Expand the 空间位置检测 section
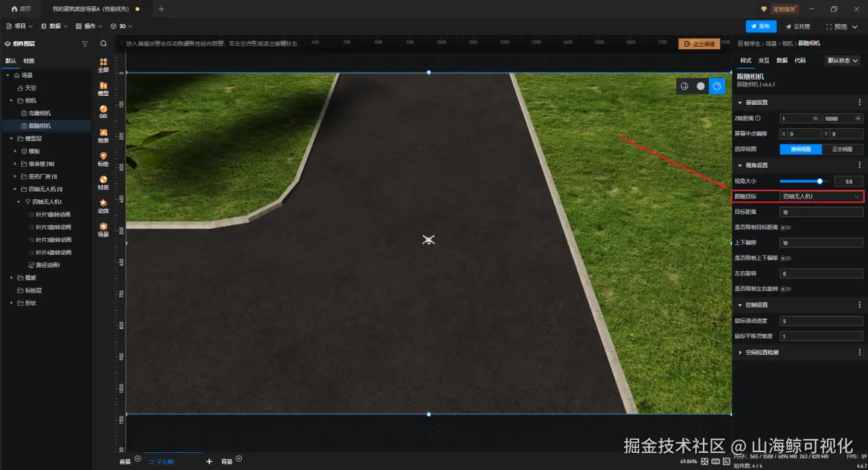 740,352
